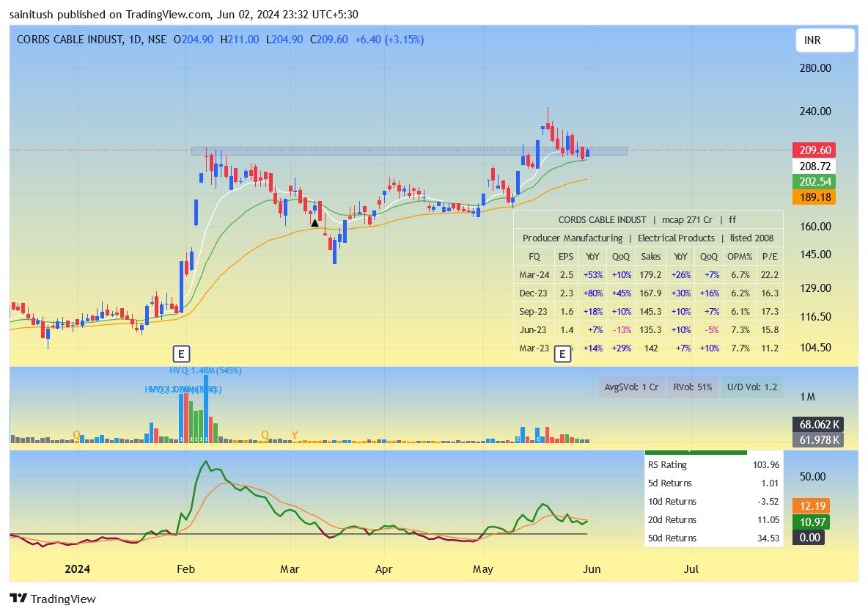This screenshot has height=614, width=868.
Task: Click the +6.40 (+3.15%) change value
Action: click(x=389, y=40)
